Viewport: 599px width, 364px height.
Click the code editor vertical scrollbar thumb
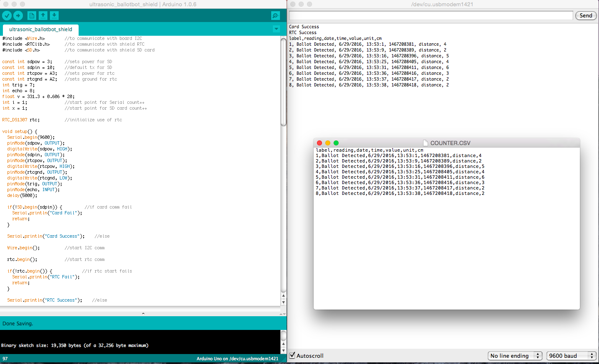283,82
